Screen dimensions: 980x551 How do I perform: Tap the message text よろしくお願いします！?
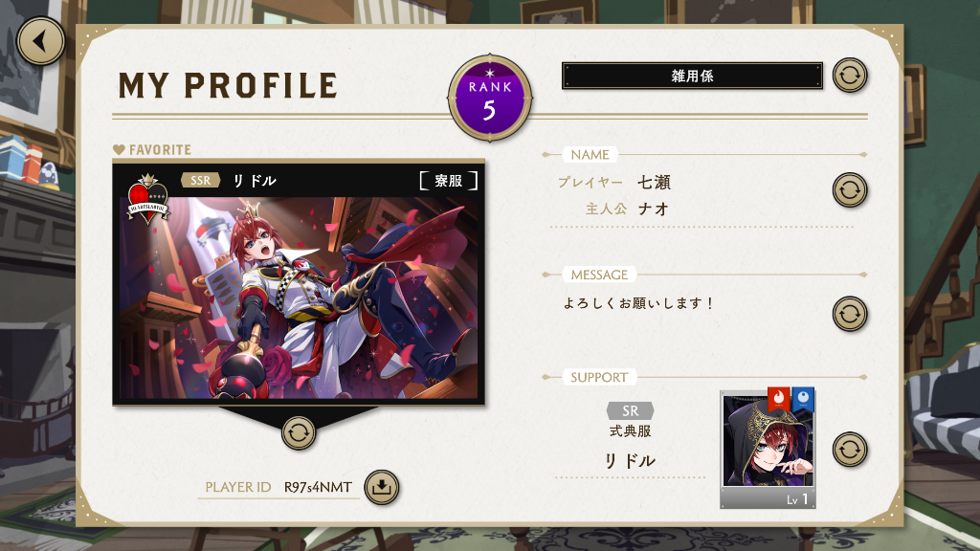(x=638, y=303)
